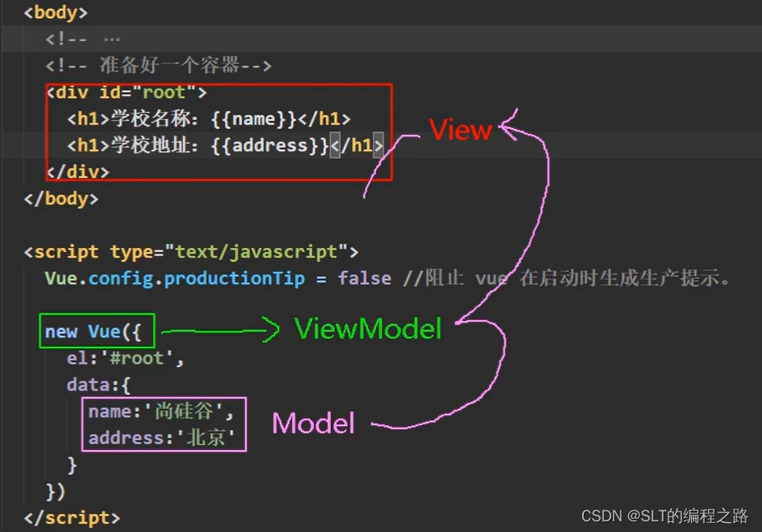This screenshot has width=762, height=532.
Task: Click the closing brace of data object
Action: 72,465
